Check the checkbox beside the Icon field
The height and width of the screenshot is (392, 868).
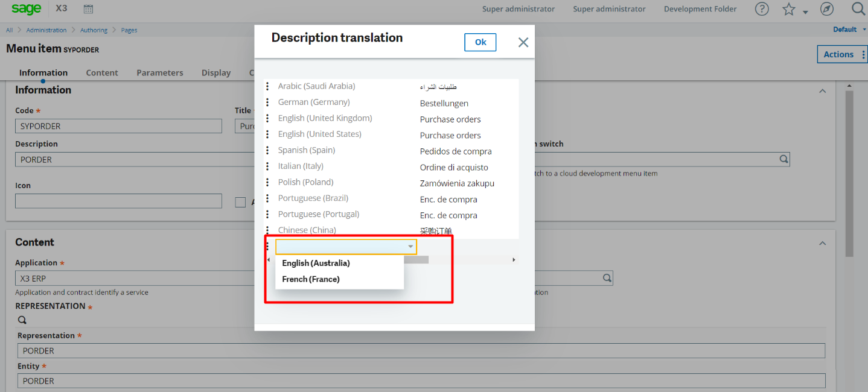pos(240,202)
